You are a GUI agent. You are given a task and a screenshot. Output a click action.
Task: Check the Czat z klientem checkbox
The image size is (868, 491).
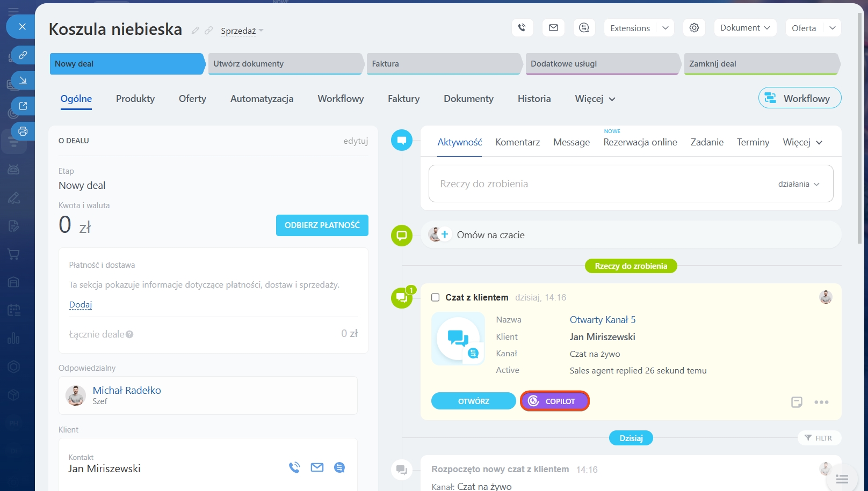(x=436, y=297)
